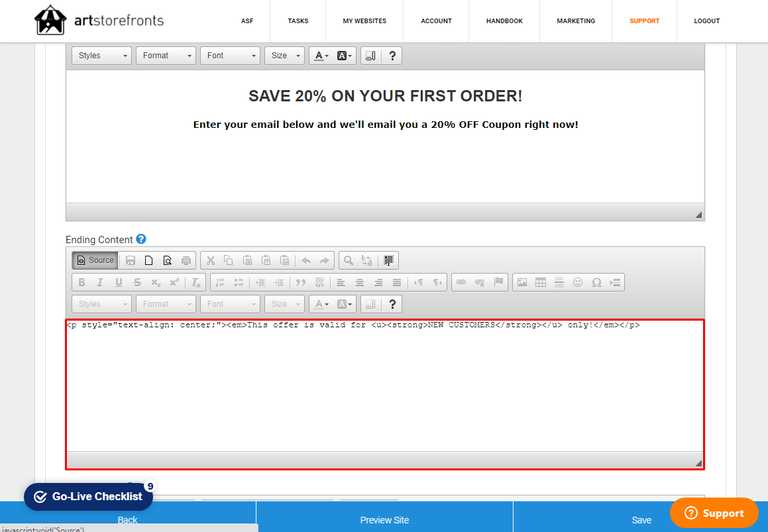The width and height of the screenshot is (768, 532).
Task: Click the Align Left icon
Action: pos(341,282)
